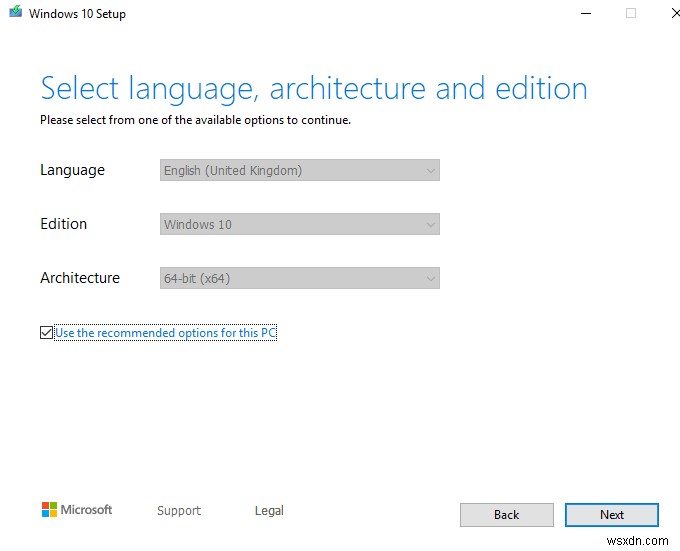Screen dimensions: 680x551
Task: Open the Architecture dropdown
Action: click(x=300, y=278)
